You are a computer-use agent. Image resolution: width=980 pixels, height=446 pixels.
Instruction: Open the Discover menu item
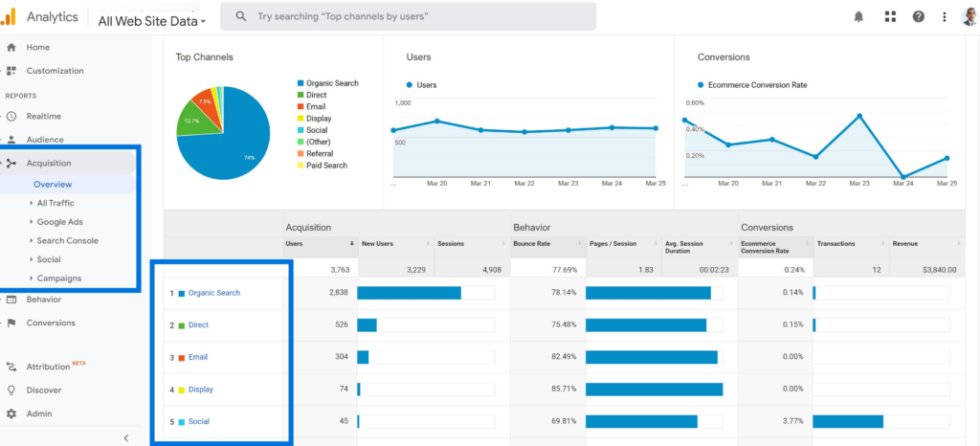(44, 390)
